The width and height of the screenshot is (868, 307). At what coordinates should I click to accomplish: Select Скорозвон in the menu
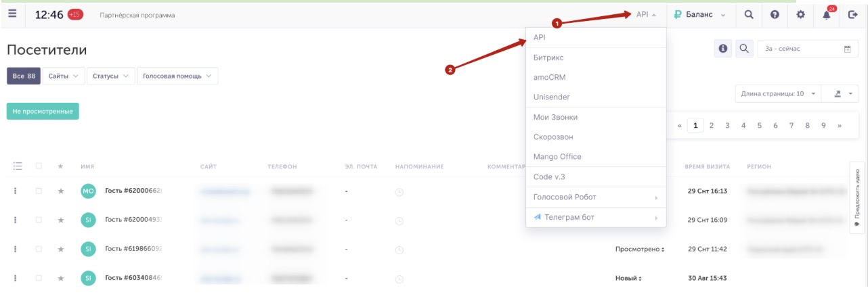pyautogui.click(x=596, y=137)
